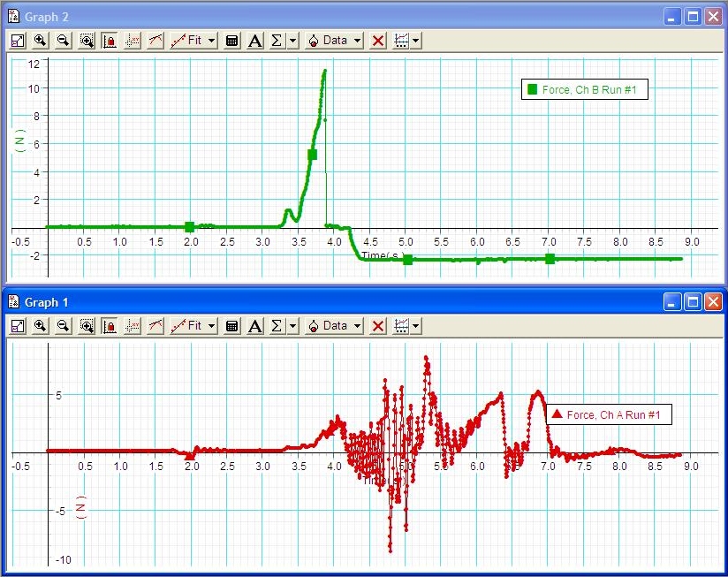Click the '-0.5' x-axis tick in Graph 1
This screenshot has width=728, height=577.
[20, 466]
